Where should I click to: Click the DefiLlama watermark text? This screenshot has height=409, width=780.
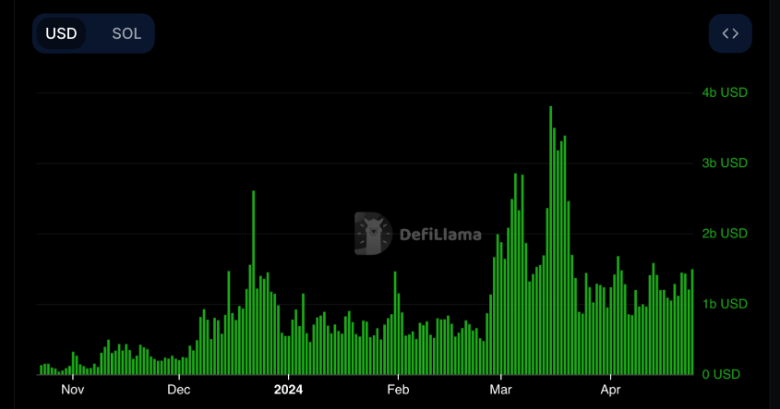440,235
